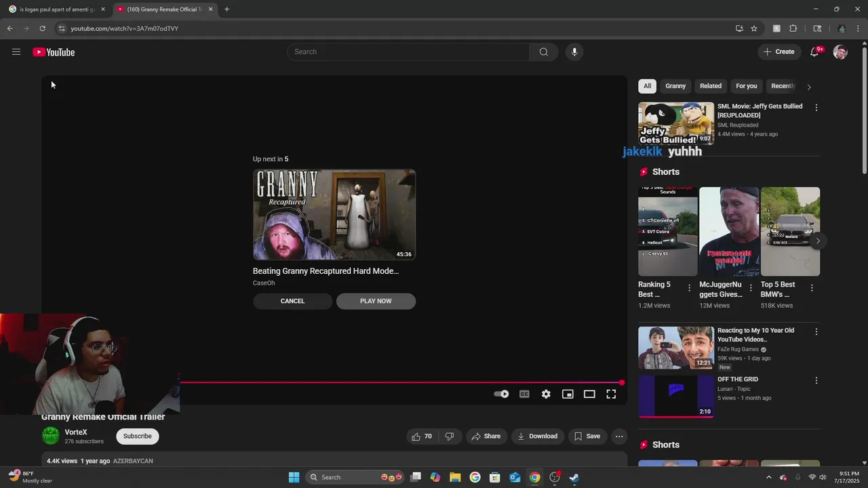Save the video to a playlist
Image resolution: width=868 pixels, height=488 pixels.
[x=587, y=436]
